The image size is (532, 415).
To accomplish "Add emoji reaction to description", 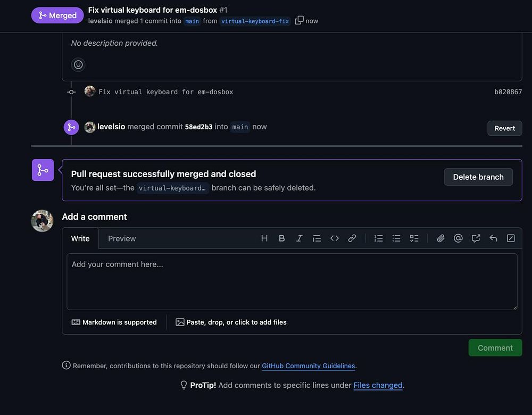I will [x=78, y=64].
